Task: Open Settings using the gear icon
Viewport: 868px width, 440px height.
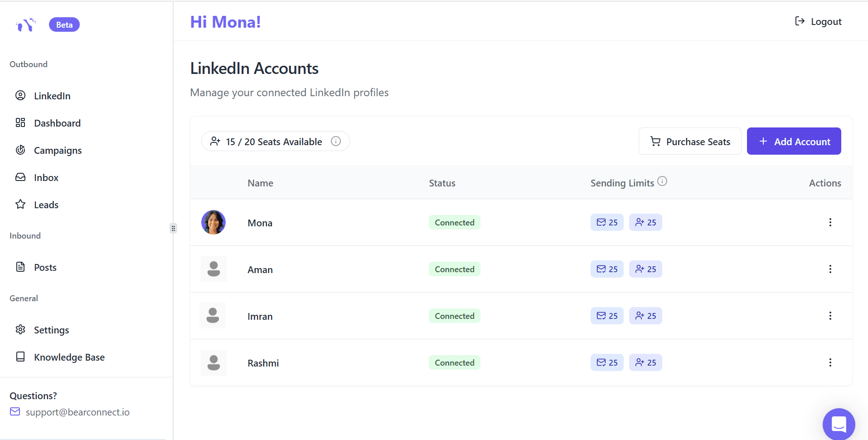Action: pos(20,330)
